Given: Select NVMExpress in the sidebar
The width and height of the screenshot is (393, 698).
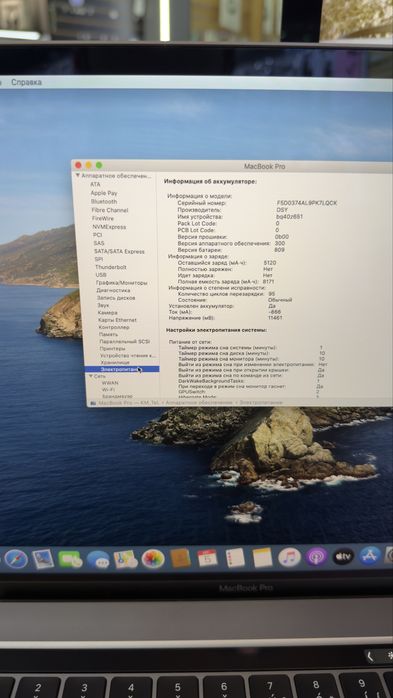Looking at the screenshot, I should click(x=109, y=227).
